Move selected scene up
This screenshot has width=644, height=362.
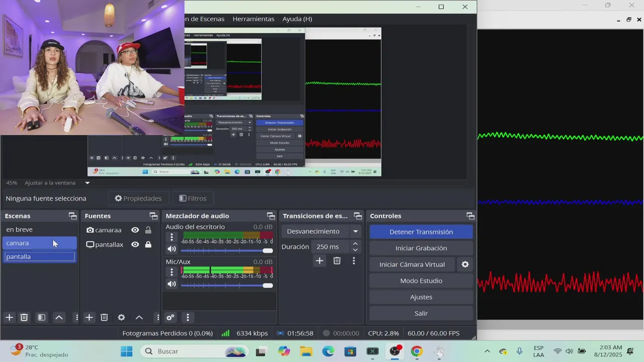point(59,317)
